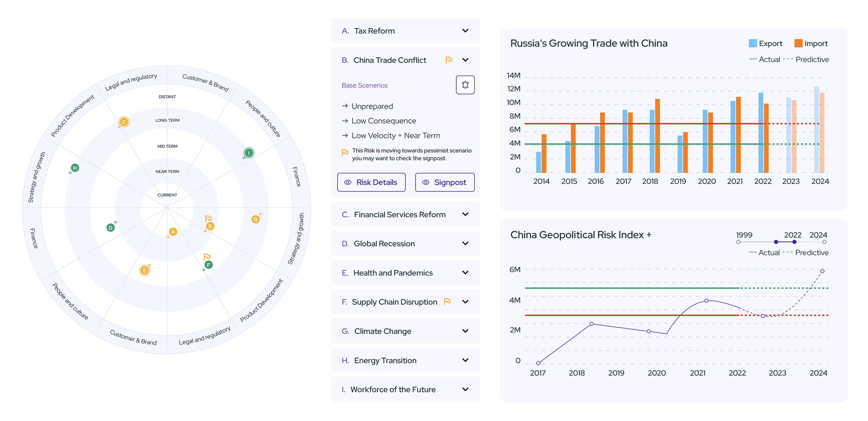868x421 pixels.
Task: Click risk marker E on the radar
Action: coord(145,270)
